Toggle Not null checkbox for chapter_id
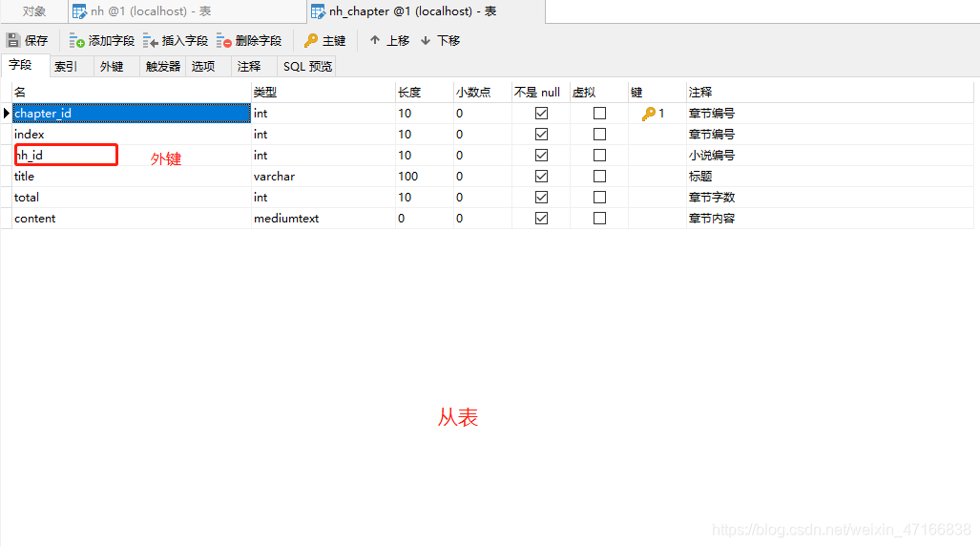The height and width of the screenshot is (547, 980). pos(541,114)
